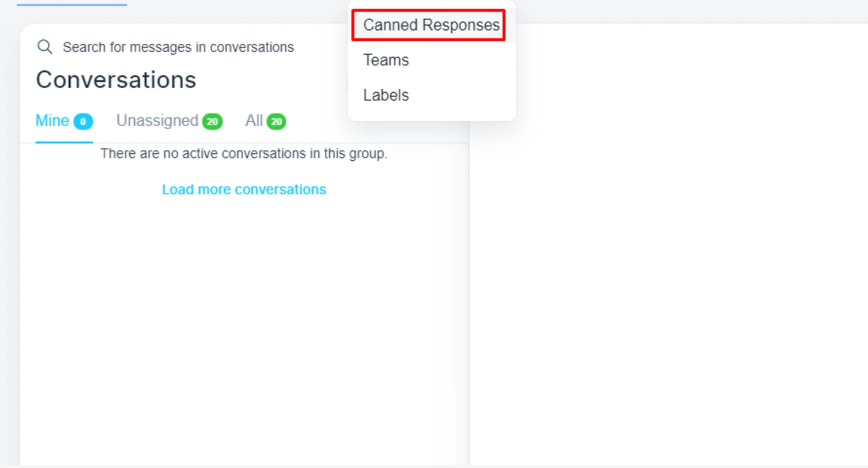The width and height of the screenshot is (868, 468).
Task: Click the no active conversations message
Action: pos(244,154)
